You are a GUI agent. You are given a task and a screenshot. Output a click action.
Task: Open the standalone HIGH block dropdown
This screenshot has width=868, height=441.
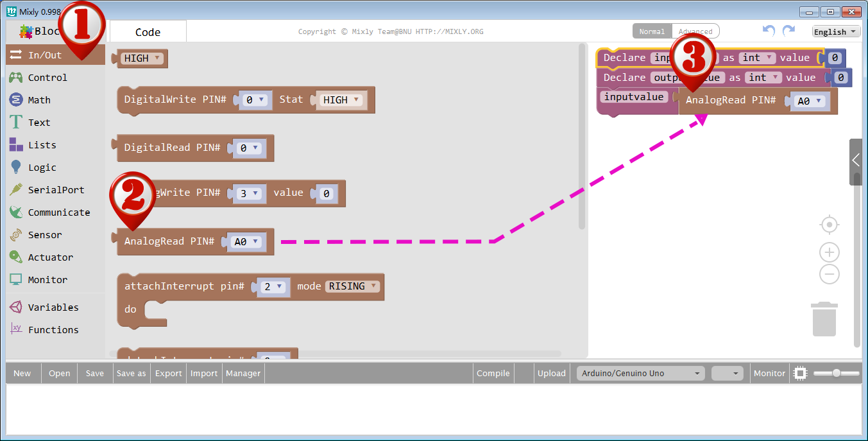(x=143, y=58)
